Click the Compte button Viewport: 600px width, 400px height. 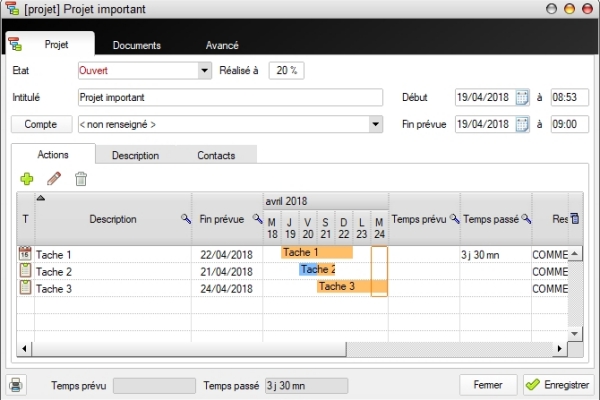click(x=41, y=125)
